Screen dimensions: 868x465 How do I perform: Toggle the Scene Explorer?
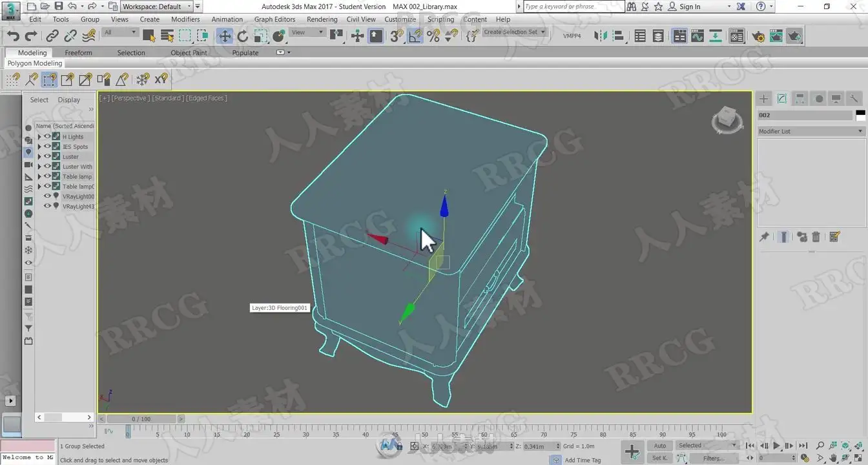640,36
